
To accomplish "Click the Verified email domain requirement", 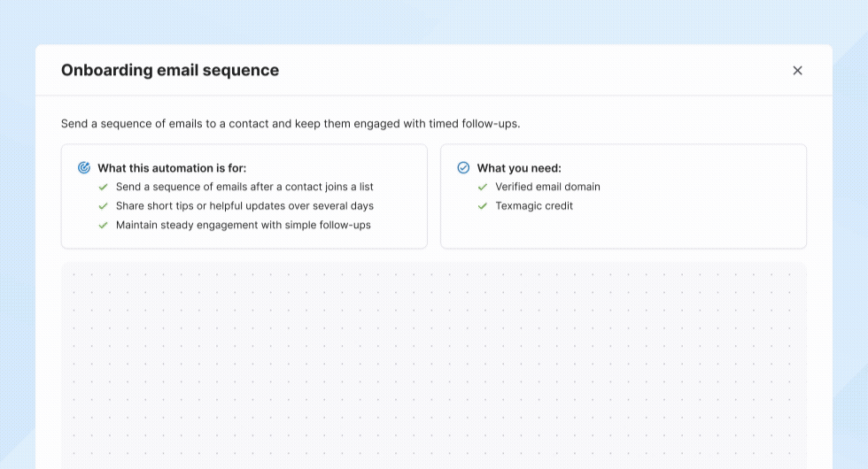I will pyautogui.click(x=547, y=187).
